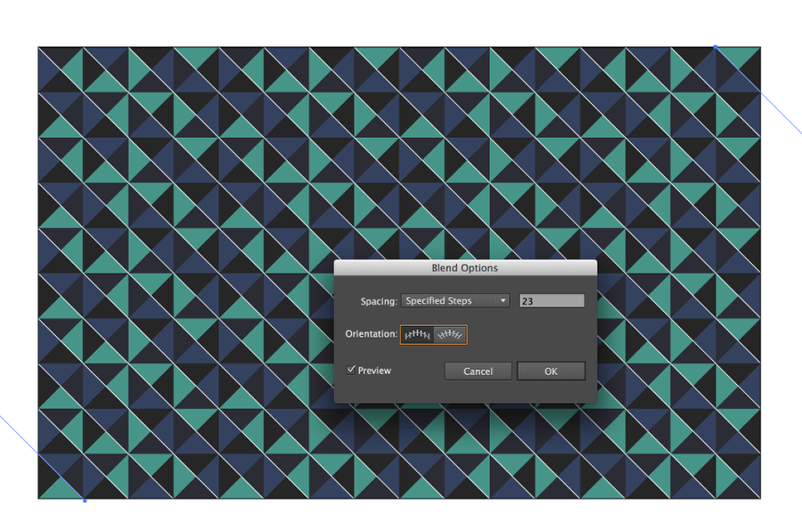
Task: Click the steps value field showing 23
Action: point(552,301)
